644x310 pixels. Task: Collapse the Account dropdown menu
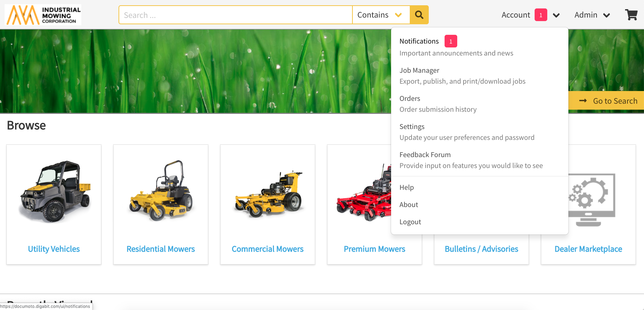556,15
